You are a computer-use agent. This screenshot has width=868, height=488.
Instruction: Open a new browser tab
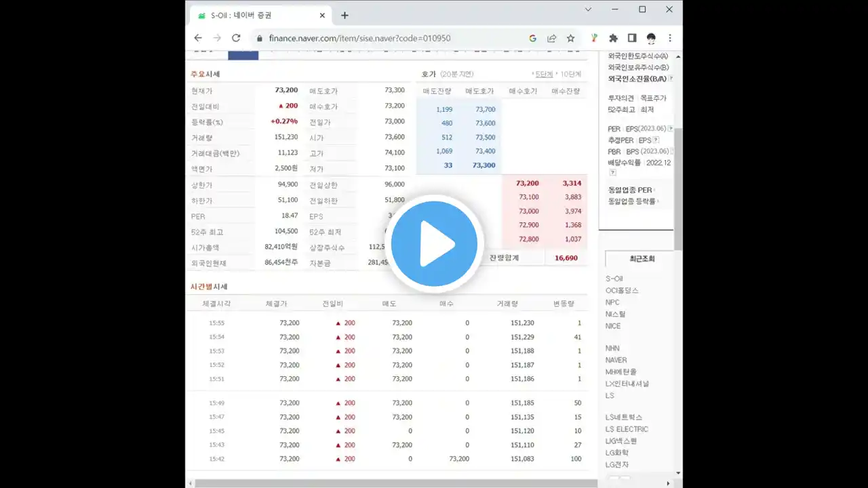(x=344, y=15)
